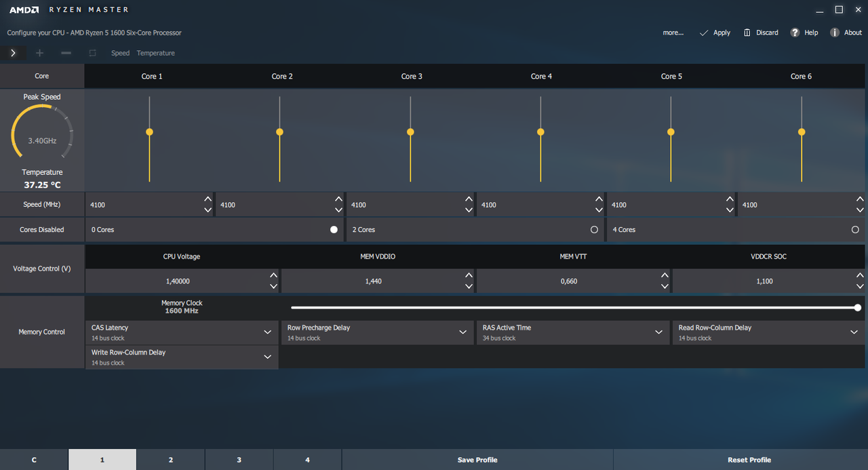Viewport: 868px width, 470px height.
Task: Click the Core 5 column header
Action: tap(671, 77)
